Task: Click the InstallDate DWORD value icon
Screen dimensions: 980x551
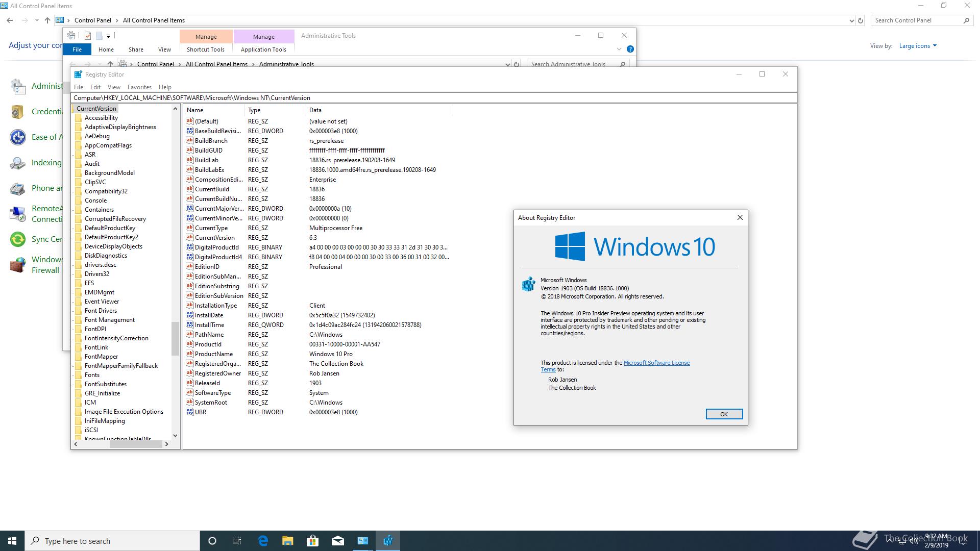Action: tap(190, 315)
